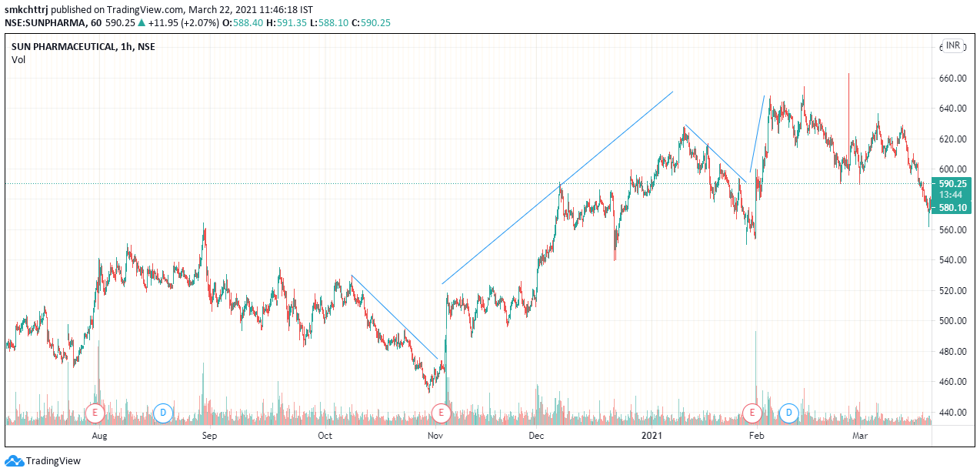Click the 640.00 price axis label
The image size is (980, 475).
point(952,109)
